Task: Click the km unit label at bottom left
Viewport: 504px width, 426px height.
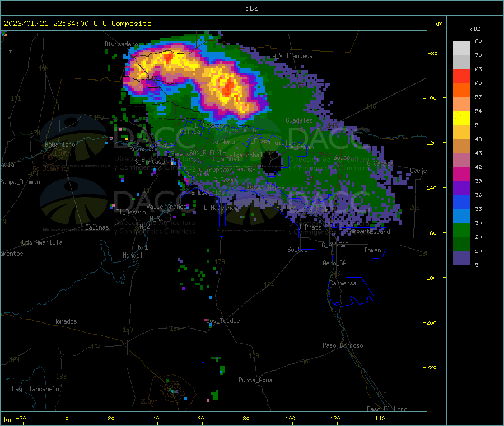Action: (8, 420)
